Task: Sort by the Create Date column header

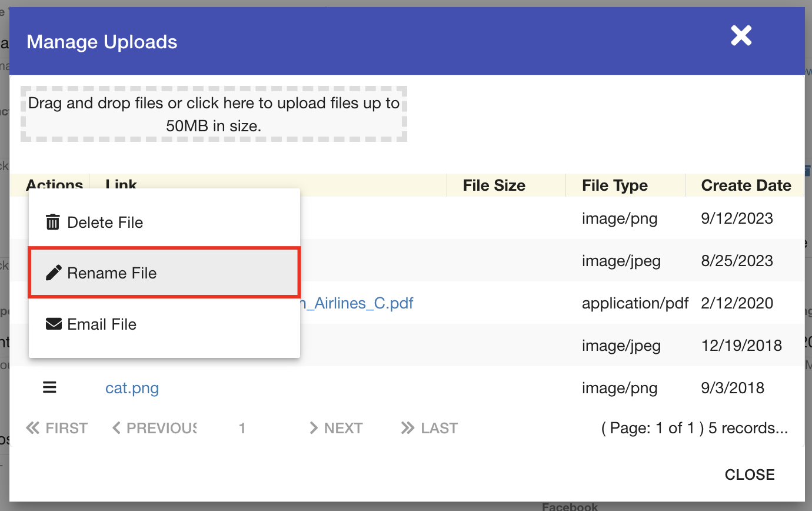Action: [746, 185]
